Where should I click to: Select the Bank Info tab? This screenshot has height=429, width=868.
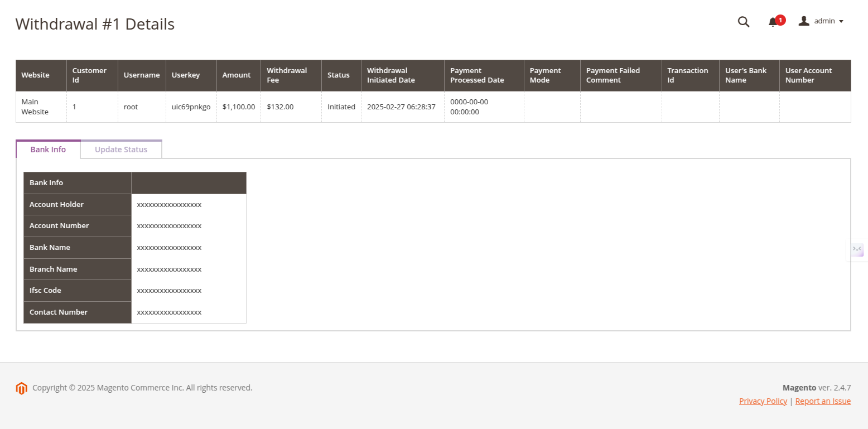(48, 150)
